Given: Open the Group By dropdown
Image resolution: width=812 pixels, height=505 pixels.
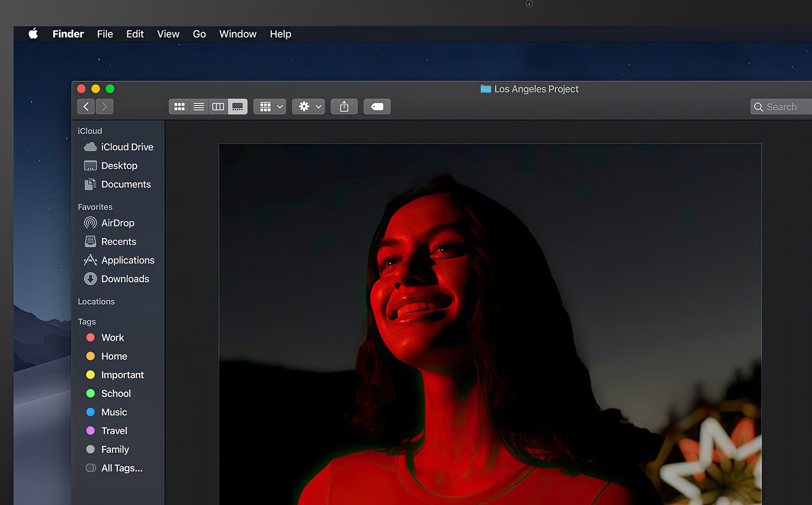Looking at the screenshot, I should tap(269, 106).
